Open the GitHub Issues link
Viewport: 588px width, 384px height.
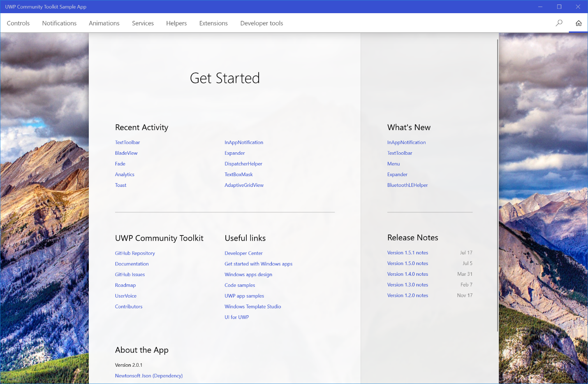[x=130, y=275]
